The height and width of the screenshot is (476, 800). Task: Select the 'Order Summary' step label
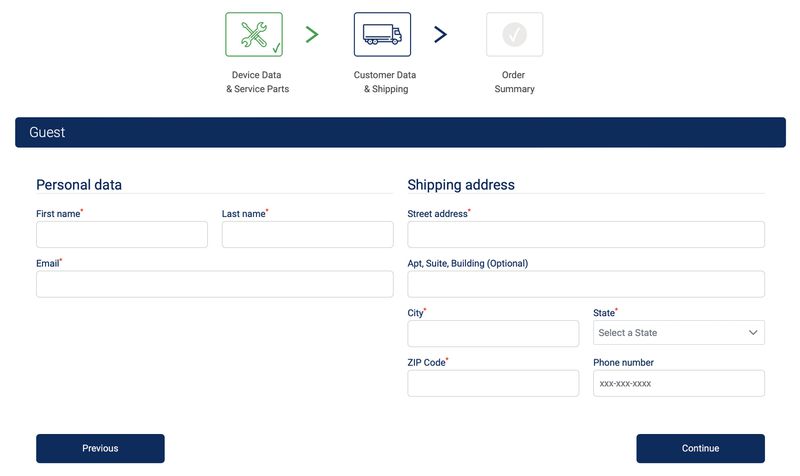pos(514,82)
